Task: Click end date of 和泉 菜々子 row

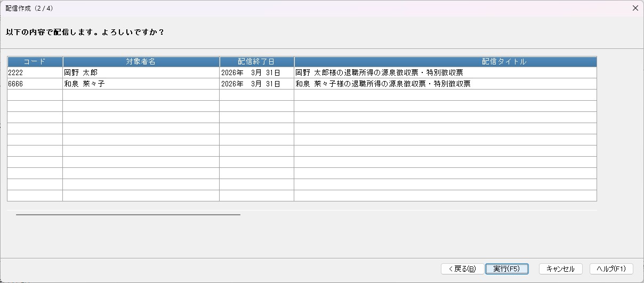Action: 256,84
